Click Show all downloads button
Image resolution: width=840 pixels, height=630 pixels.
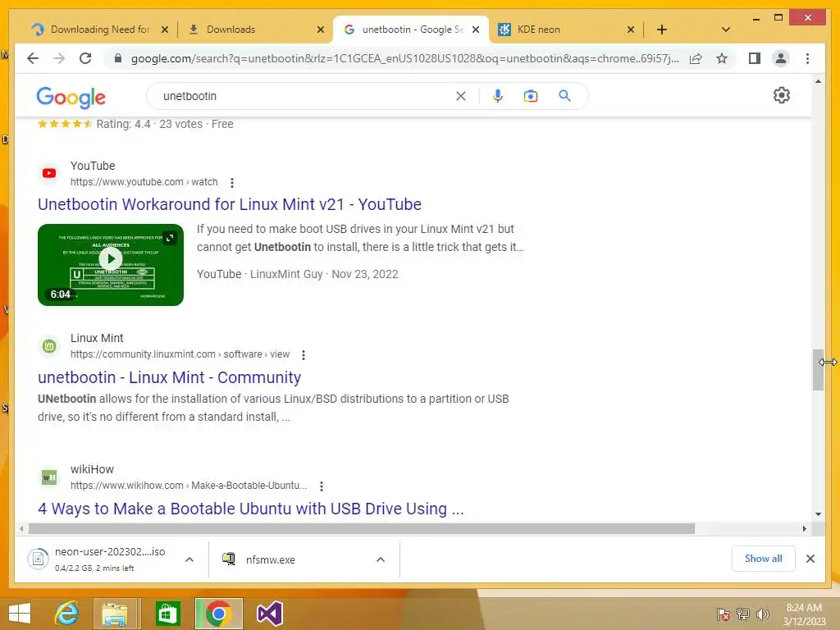point(764,559)
